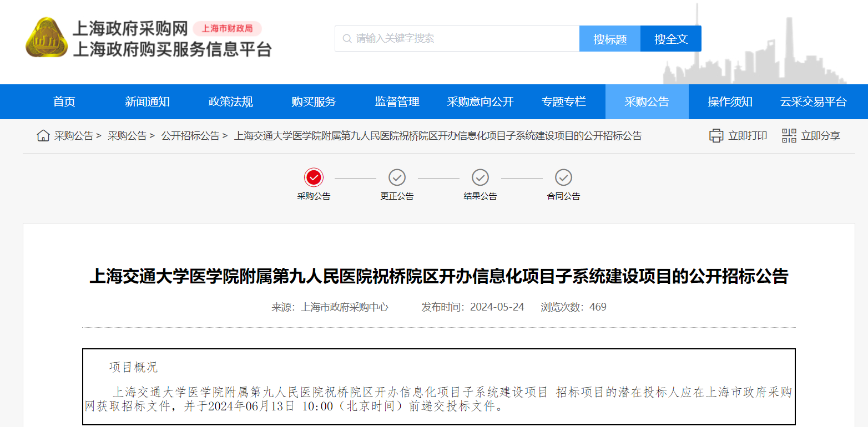Click the magnifier icon in search bar
The image size is (868, 427).
point(346,38)
